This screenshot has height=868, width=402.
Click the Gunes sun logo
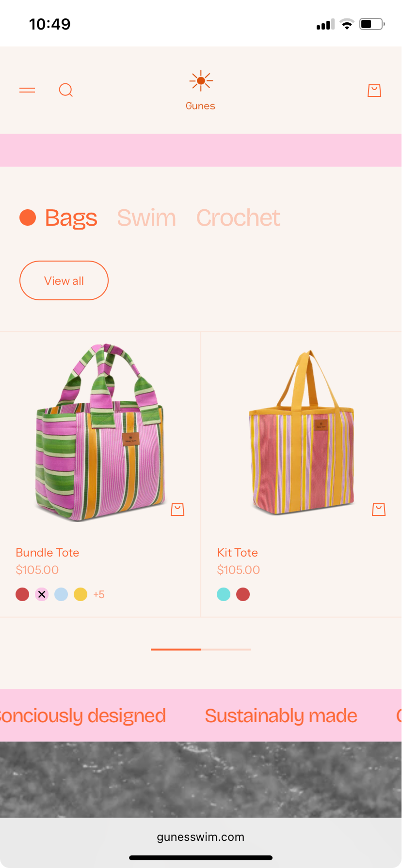point(201,91)
